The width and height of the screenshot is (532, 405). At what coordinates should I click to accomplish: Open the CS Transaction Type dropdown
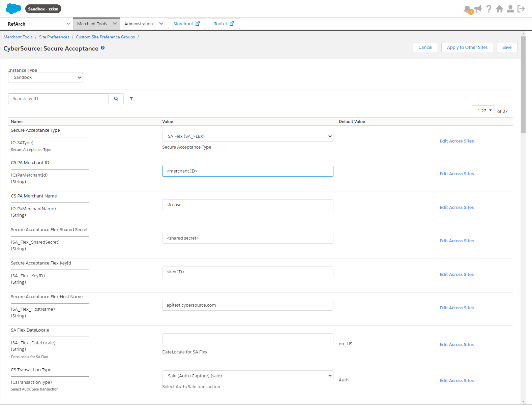click(247, 376)
